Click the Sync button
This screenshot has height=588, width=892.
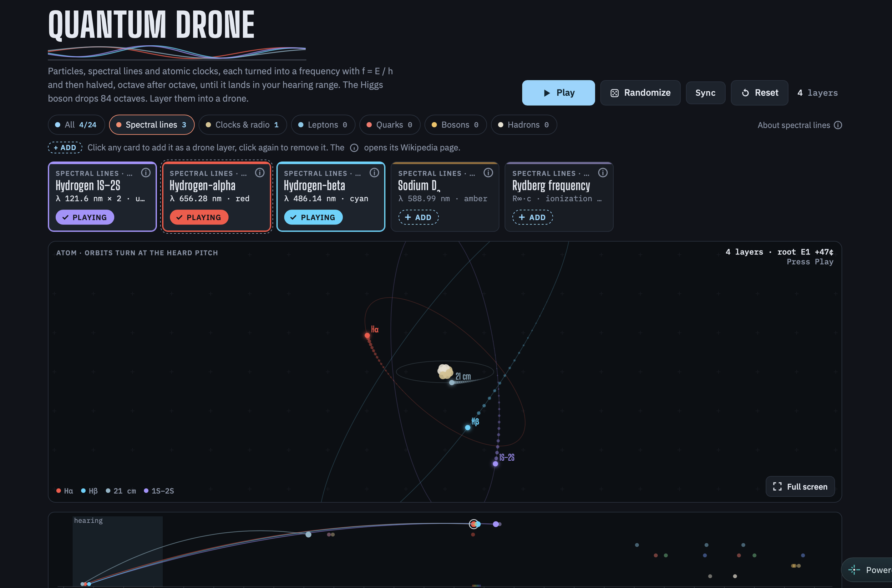pyautogui.click(x=705, y=93)
